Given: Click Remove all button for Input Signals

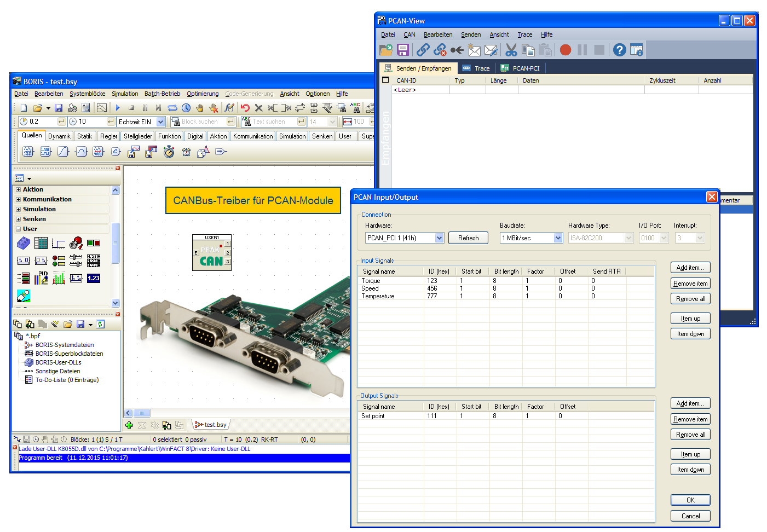Looking at the screenshot, I should pos(690,299).
